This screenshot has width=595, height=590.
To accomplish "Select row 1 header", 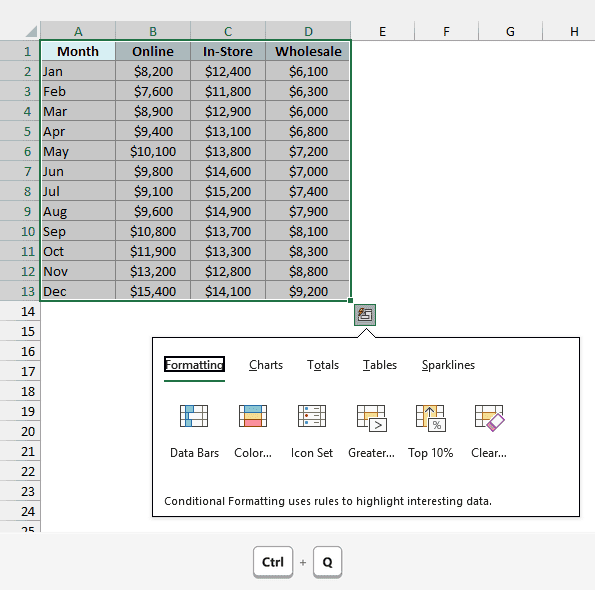I will coord(20,51).
